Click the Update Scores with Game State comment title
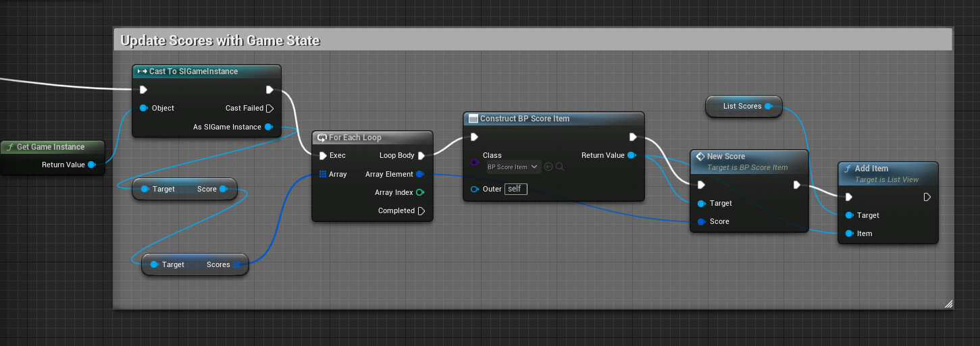 [x=220, y=40]
